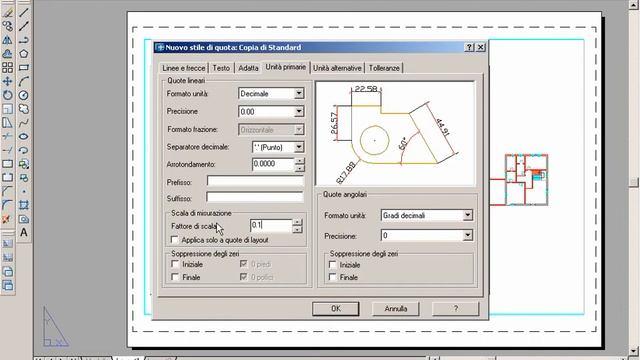Confirm the dialog with OK
Screen dimensions: 640x360
pyautogui.click(x=336, y=309)
